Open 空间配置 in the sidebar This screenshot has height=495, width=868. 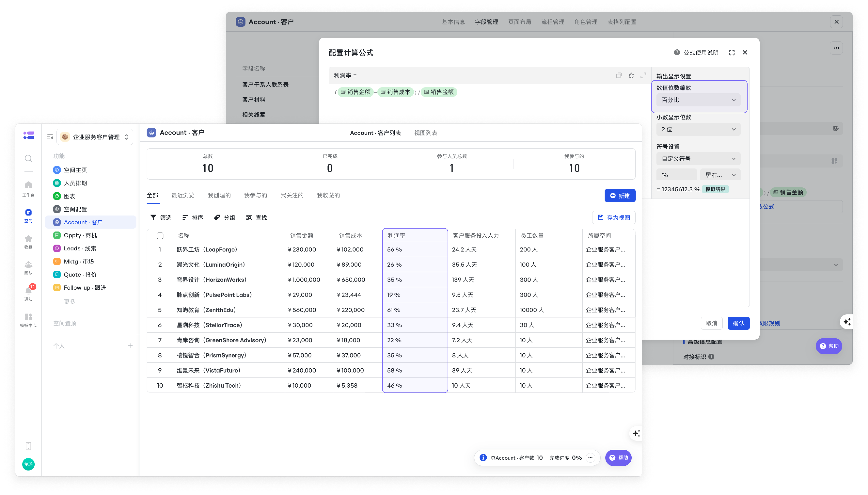coord(91,209)
